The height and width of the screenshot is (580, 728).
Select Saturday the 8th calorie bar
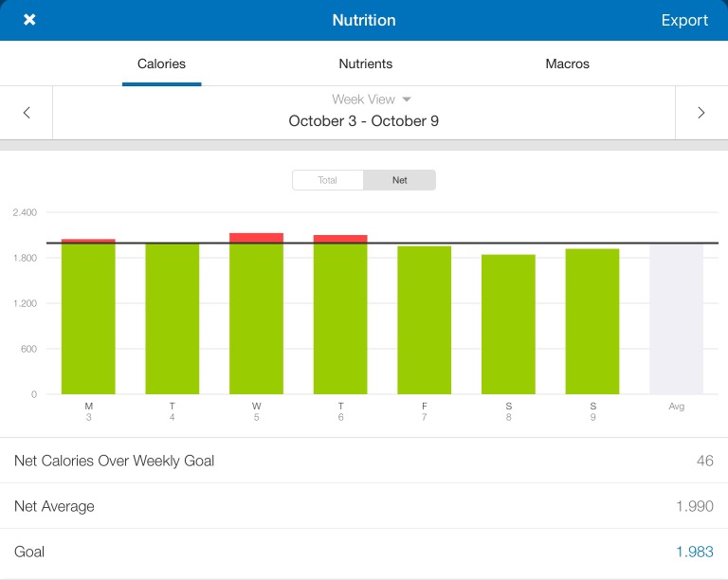click(508, 324)
